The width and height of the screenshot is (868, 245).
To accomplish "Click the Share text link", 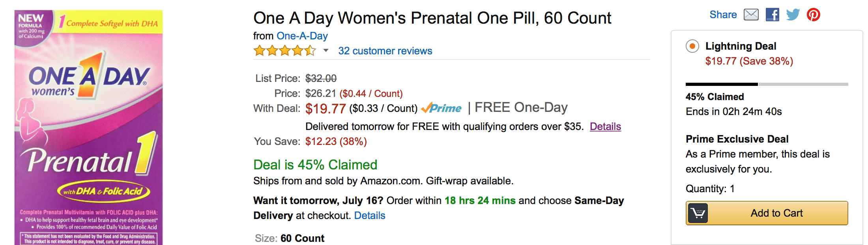I will point(723,15).
